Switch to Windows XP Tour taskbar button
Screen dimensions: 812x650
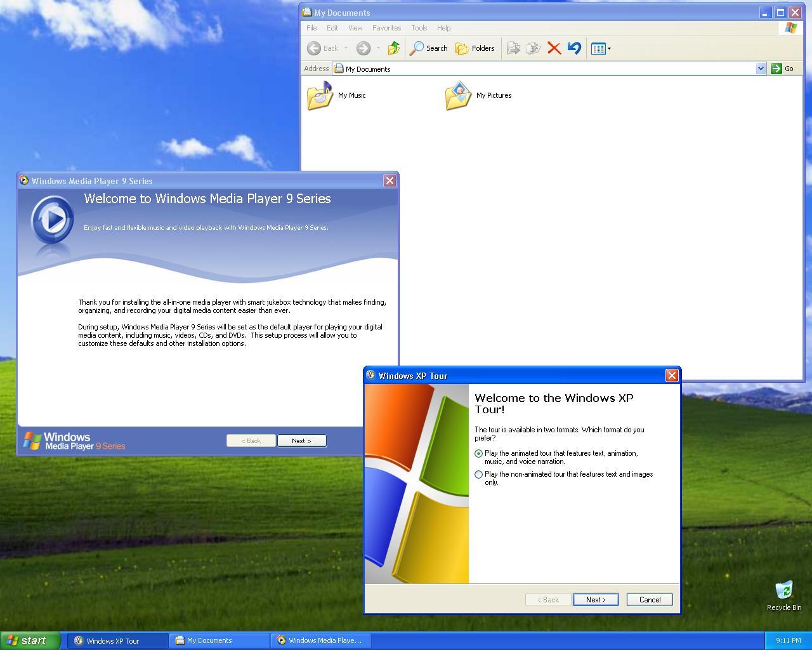118,640
